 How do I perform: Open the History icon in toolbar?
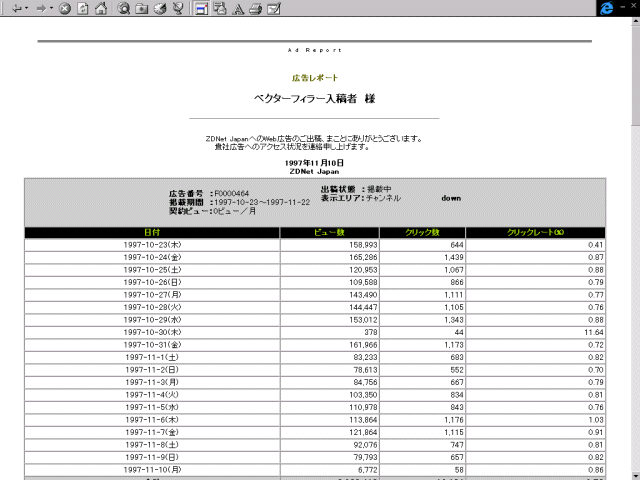[160, 9]
